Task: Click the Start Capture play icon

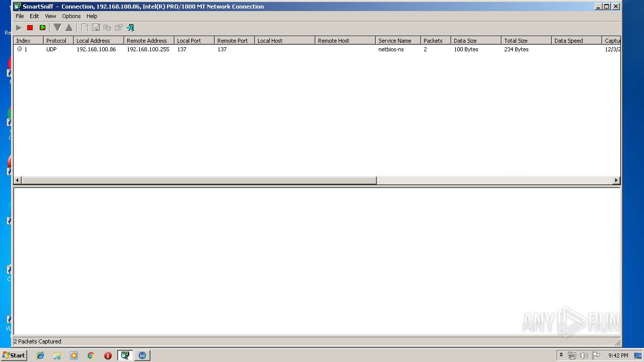Action: [19, 28]
